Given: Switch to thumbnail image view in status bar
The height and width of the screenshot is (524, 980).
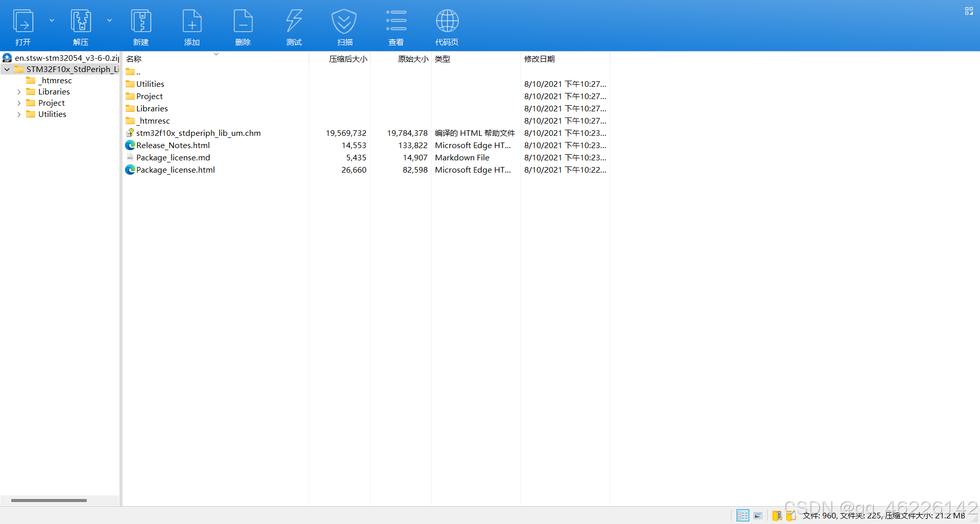Looking at the screenshot, I should click(x=758, y=515).
